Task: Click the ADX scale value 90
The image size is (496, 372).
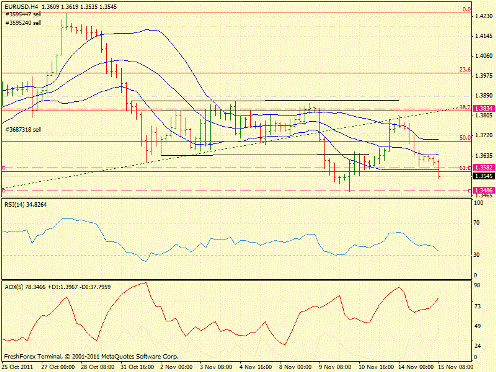Action: 477,285
